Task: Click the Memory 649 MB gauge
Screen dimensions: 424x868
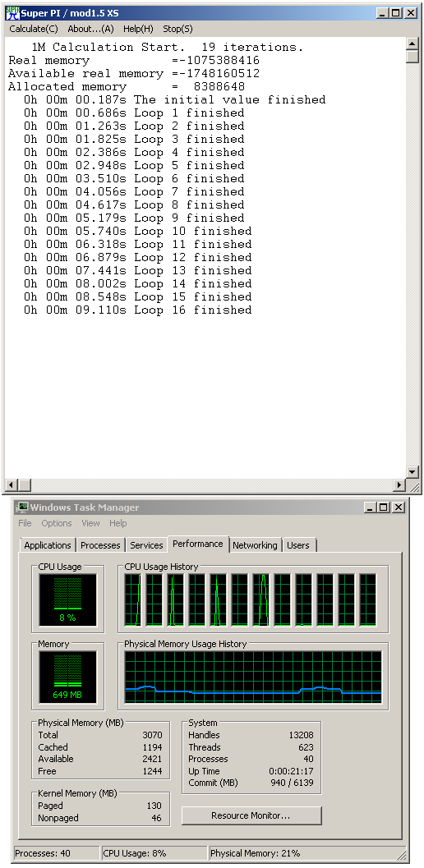Action: tap(67, 677)
